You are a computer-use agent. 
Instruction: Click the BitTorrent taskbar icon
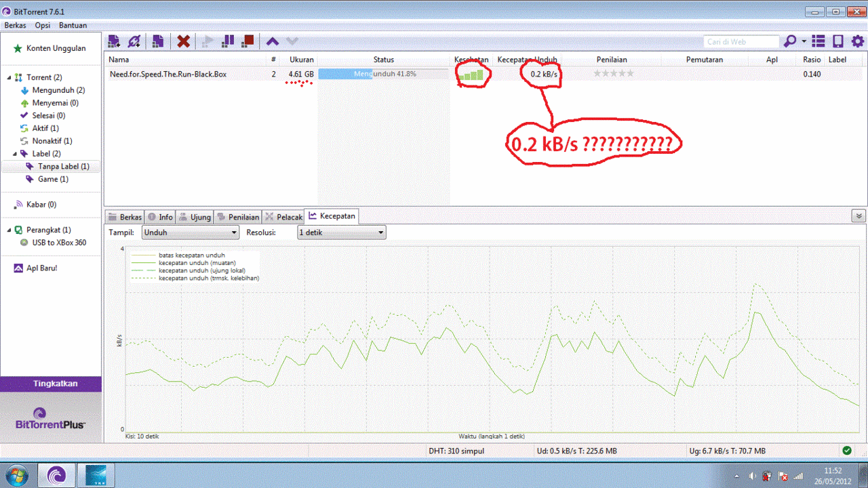point(56,475)
